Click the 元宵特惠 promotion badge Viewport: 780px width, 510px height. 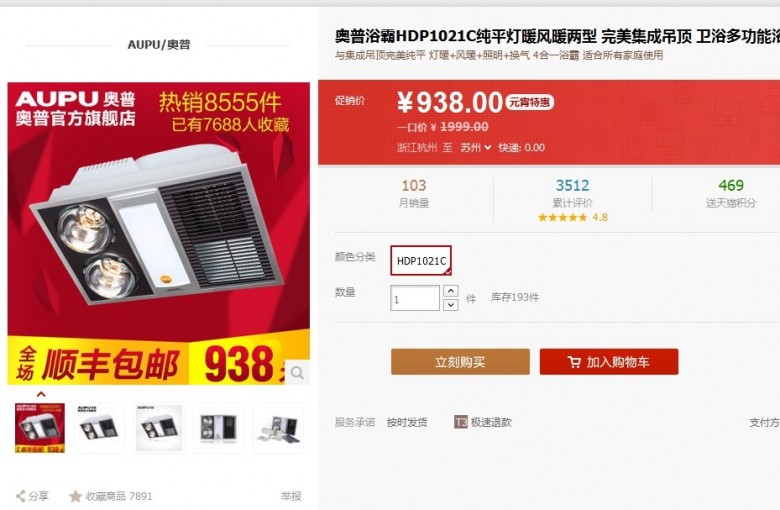click(x=530, y=102)
